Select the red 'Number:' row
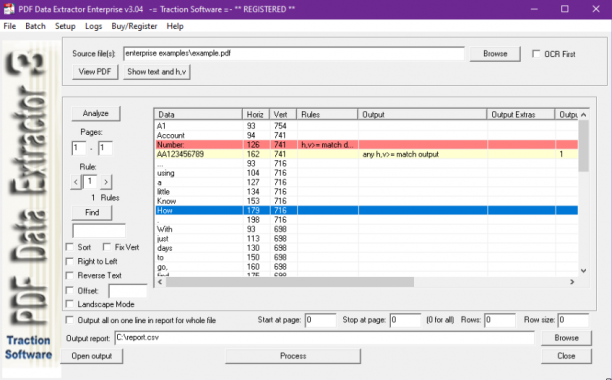612x380 pixels. 366,145
